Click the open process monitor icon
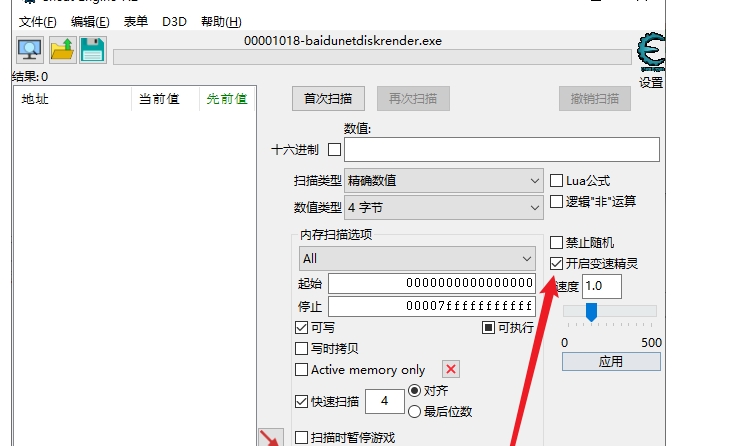 point(29,50)
